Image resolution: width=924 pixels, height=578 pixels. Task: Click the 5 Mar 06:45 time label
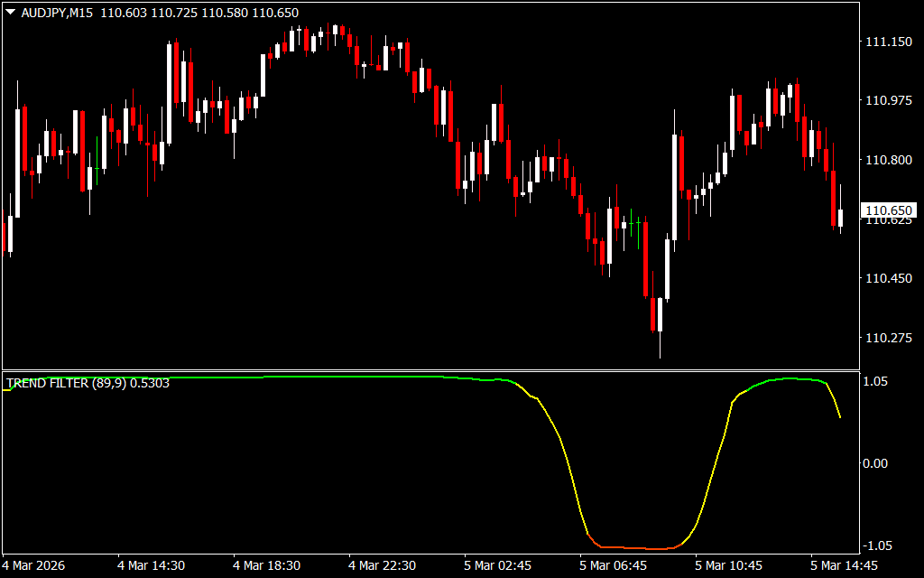pyautogui.click(x=614, y=566)
